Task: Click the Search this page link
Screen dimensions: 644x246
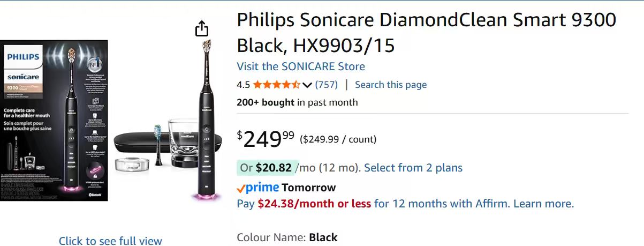Action: coord(391,85)
